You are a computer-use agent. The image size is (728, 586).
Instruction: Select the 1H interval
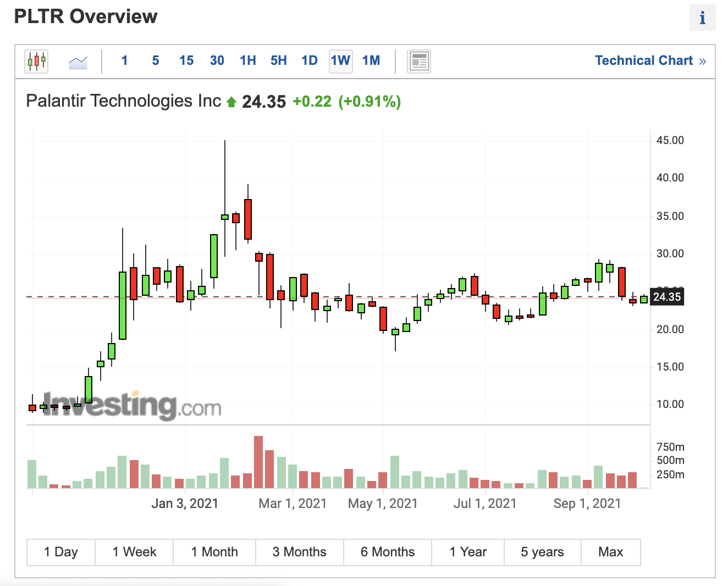tap(248, 60)
